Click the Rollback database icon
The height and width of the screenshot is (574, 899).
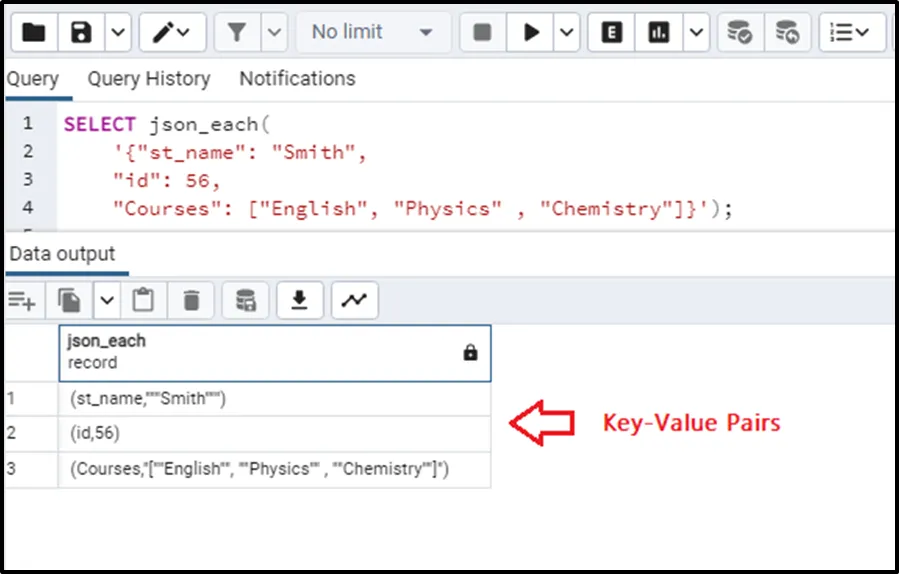[787, 32]
